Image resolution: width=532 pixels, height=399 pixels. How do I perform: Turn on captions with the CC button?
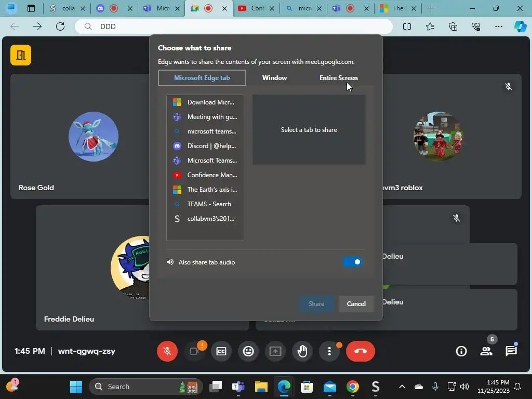pos(221,351)
